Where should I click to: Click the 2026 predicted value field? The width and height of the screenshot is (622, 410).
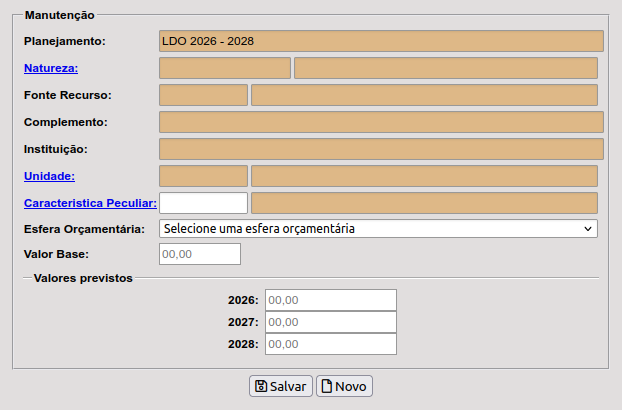pos(330,300)
